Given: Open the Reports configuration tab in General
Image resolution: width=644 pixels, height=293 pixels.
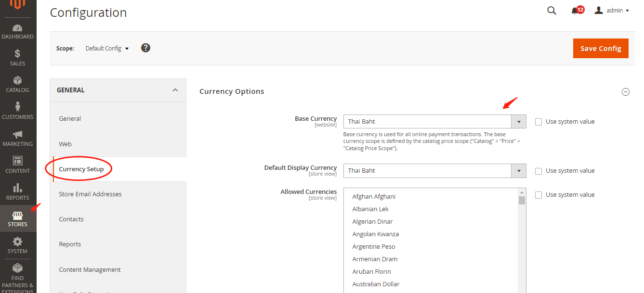Looking at the screenshot, I should click(118, 244).
